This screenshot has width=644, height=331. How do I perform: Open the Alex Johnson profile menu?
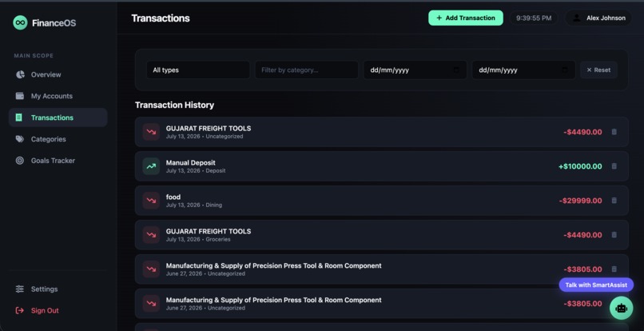pos(598,18)
